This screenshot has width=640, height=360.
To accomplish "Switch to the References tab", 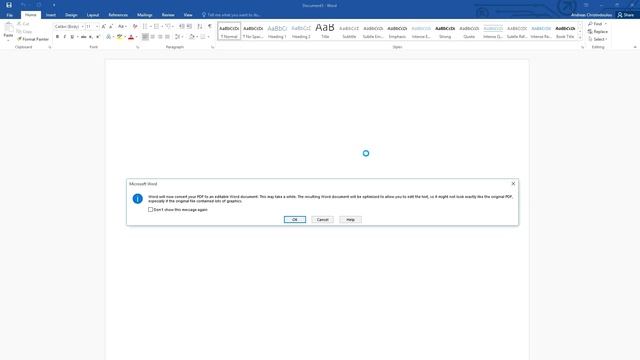I will [x=118, y=15].
